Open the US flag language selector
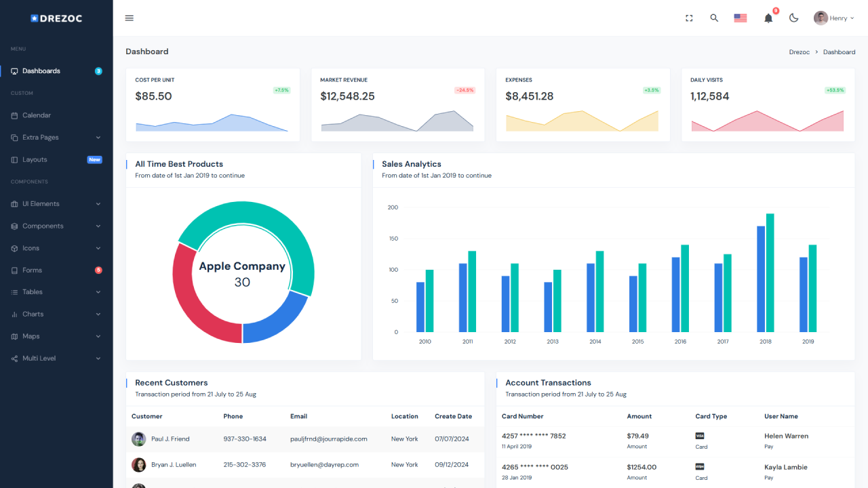This screenshot has height=488, width=868. click(741, 18)
